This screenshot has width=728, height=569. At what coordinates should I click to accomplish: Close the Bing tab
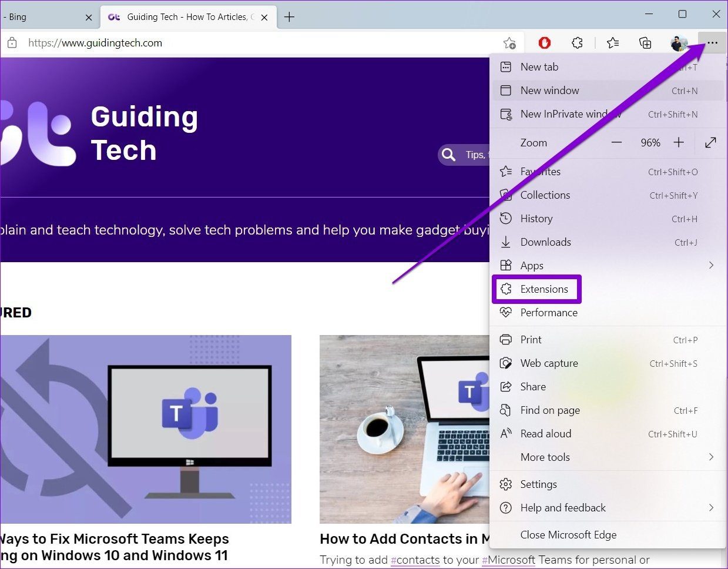click(89, 17)
